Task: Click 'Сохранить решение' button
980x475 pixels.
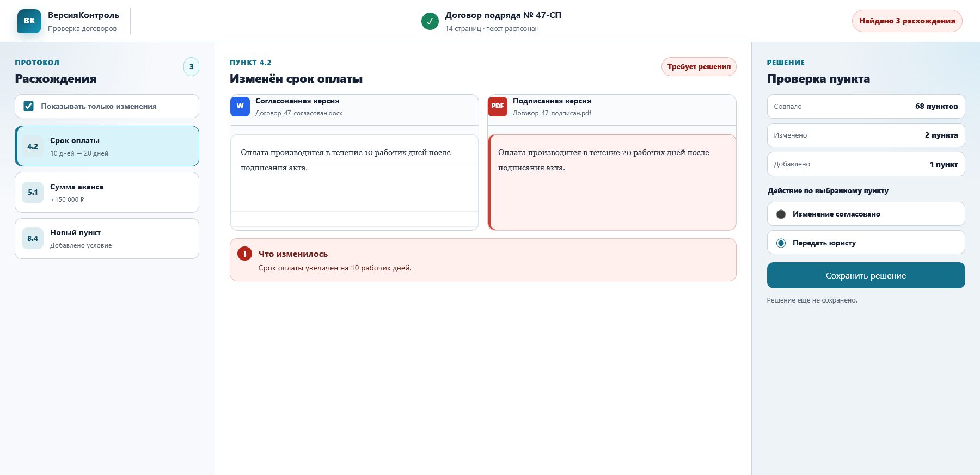Action: click(x=866, y=275)
